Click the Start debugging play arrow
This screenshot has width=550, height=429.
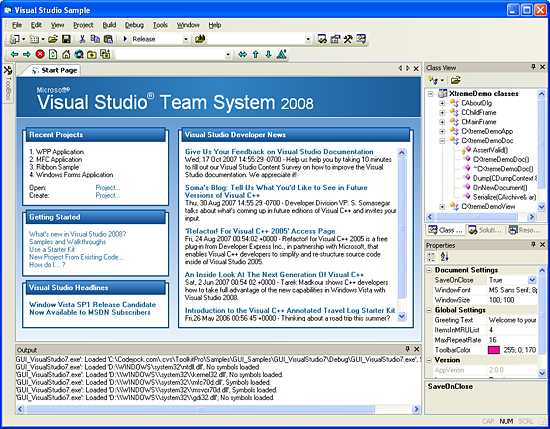coord(125,39)
